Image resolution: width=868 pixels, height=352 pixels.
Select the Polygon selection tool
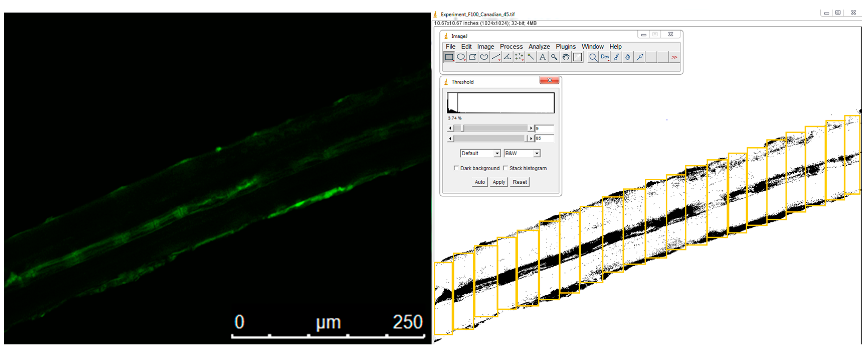pyautogui.click(x=472, y=57)
